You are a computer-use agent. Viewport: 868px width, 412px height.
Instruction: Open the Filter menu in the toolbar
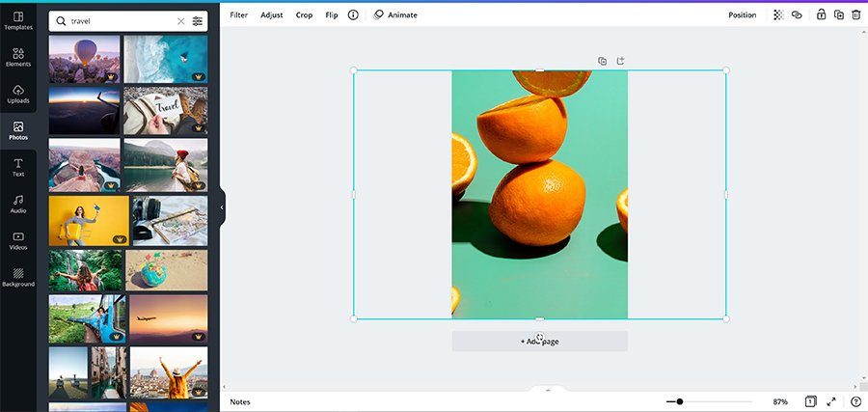[238, 14]
